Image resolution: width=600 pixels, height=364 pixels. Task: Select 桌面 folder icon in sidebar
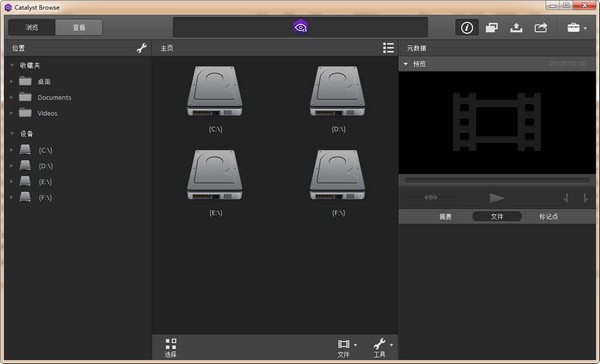click(25, 81)
